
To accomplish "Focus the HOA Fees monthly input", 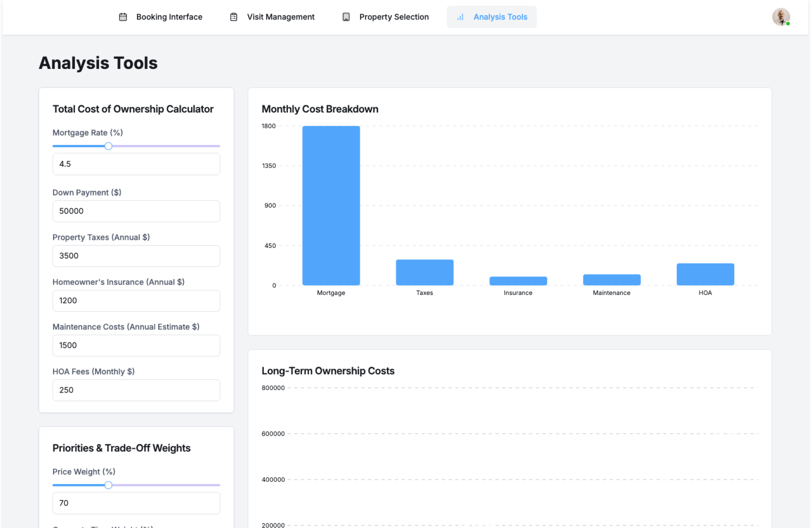I will 136,390.
